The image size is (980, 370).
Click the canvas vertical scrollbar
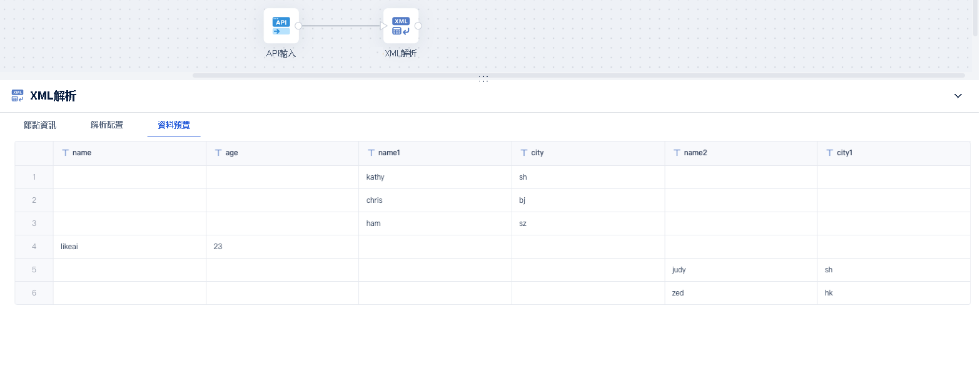point(976,18)
